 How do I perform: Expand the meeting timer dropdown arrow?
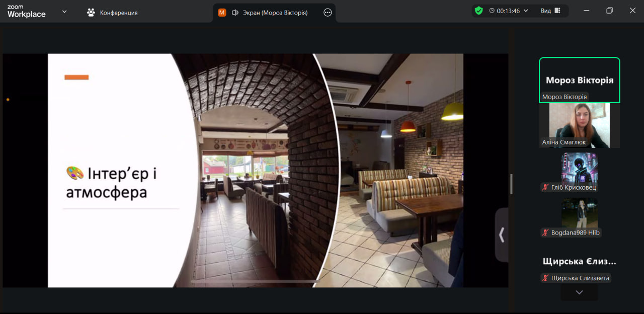pyautogui.click(x=526, y=11)
